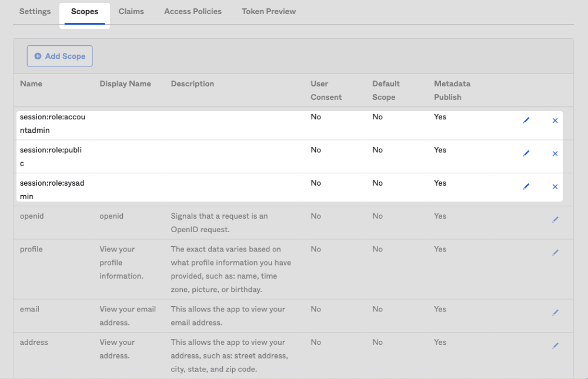The image size is (588, 379).
Task: Edit the session:role:public scope
Action: click(x=526, y=153)
